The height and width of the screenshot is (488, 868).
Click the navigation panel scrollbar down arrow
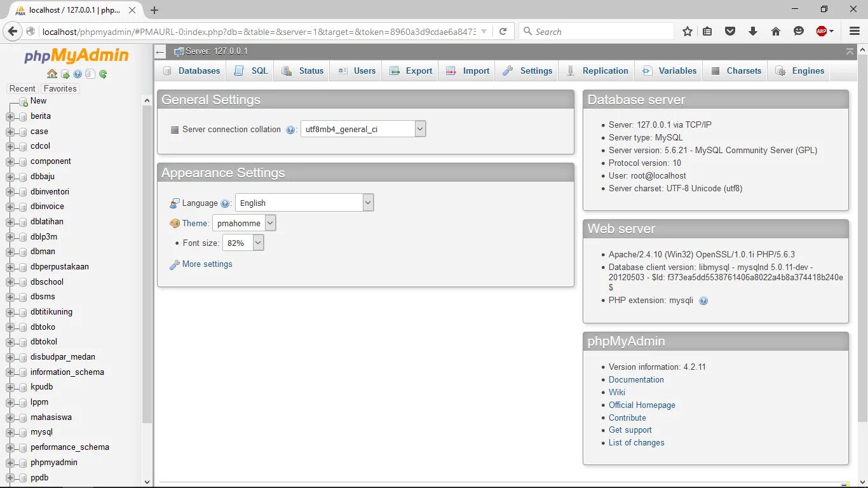pyautogui.click(x=147, y=482)
